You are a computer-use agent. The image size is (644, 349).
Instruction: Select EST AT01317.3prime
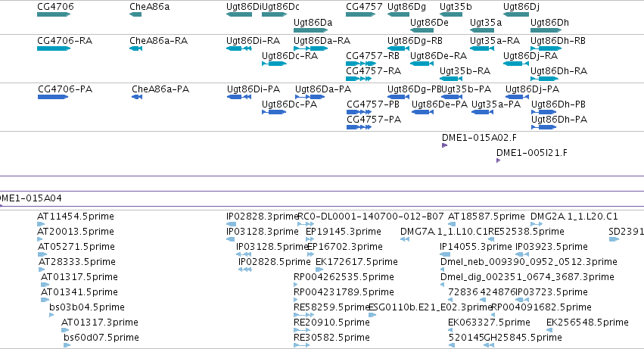[x=65, y=330]
